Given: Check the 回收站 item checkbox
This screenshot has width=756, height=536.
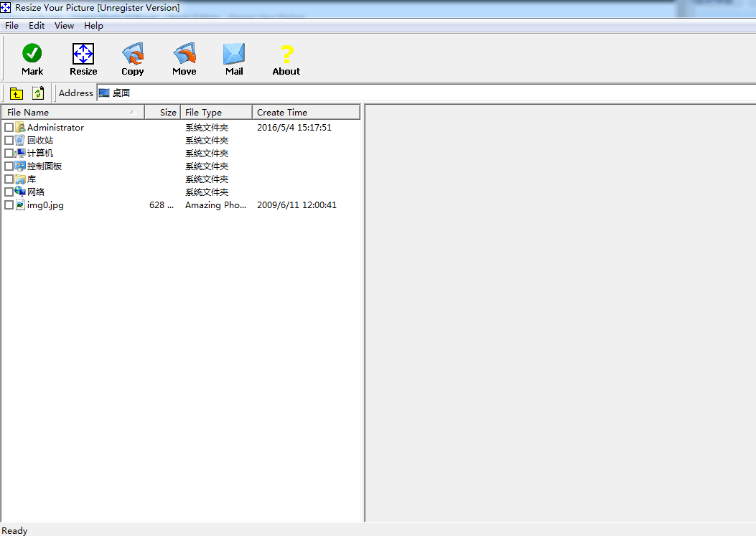Looking at the screenshot, I should tap(9, 140).
